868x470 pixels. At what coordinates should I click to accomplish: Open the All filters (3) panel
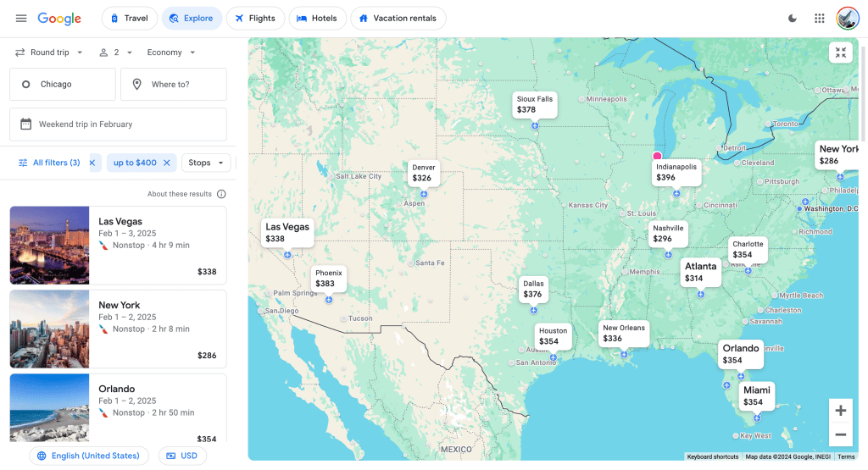(x=49, y=163)
